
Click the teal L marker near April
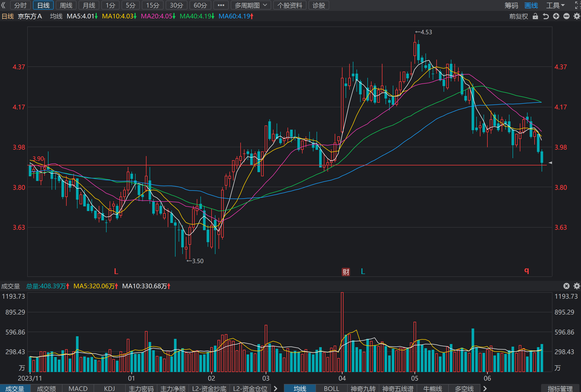pyautogui.click(x=363, y=271)
